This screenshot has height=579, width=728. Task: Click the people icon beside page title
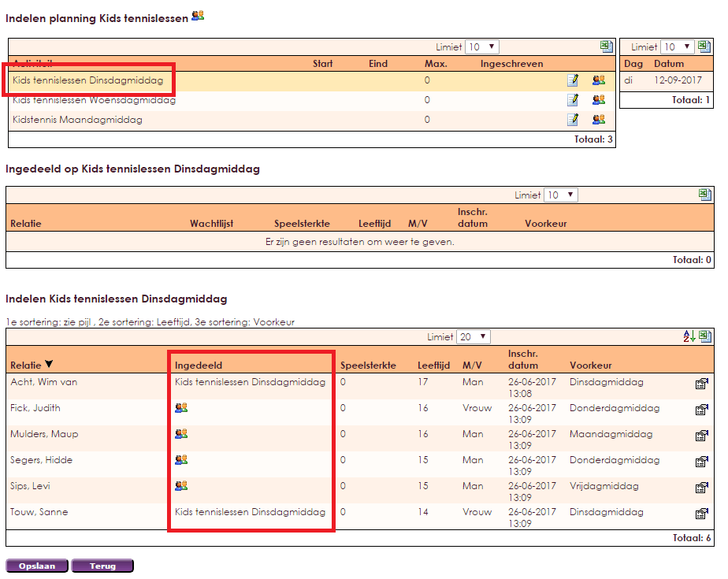click(198, 15)
